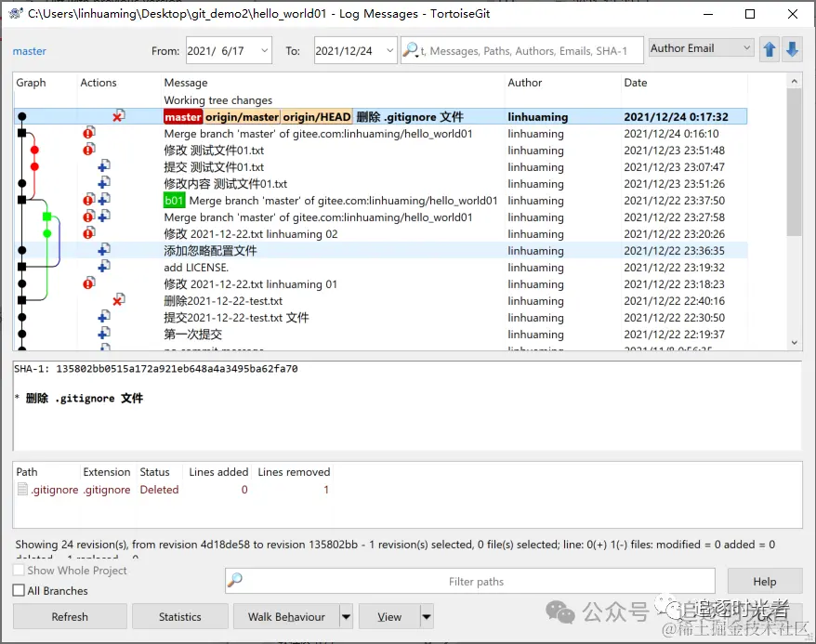Click the modified icon beside 修改 测试文件01.txt
The image size is (816, 644).
click(89, 150)
